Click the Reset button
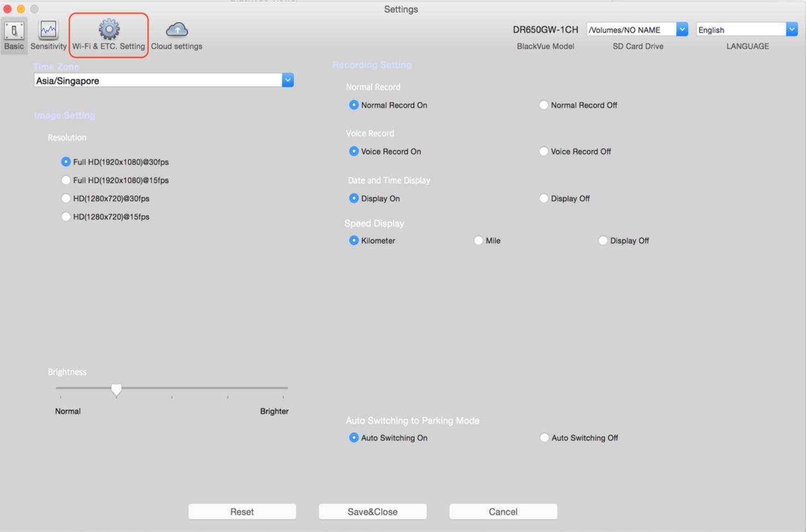This screenshot has height=532, width=806. click(x=242, y=511)
